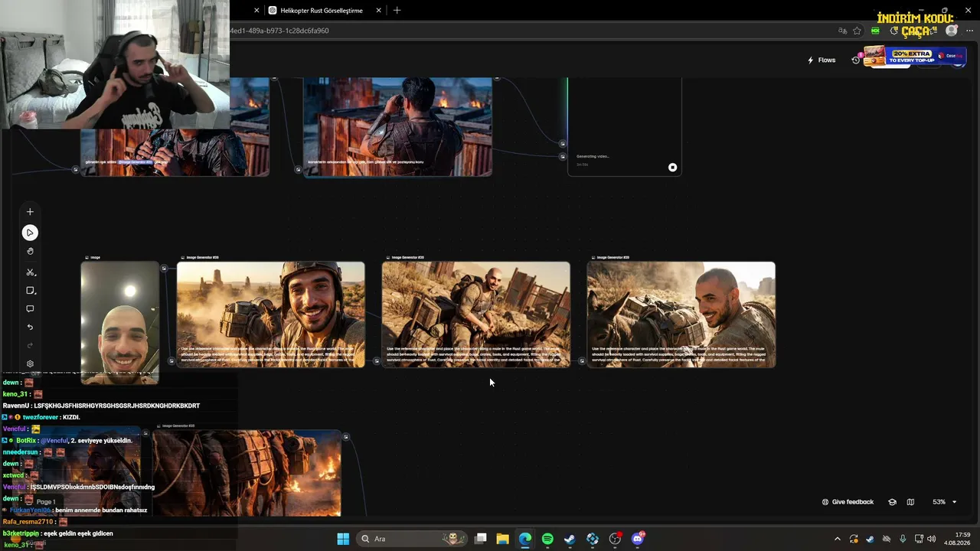This screenshot has height=551, width=980.
Task: Switch to Helikopter Rust Görselleştirme tab
Action: (325, 11)
